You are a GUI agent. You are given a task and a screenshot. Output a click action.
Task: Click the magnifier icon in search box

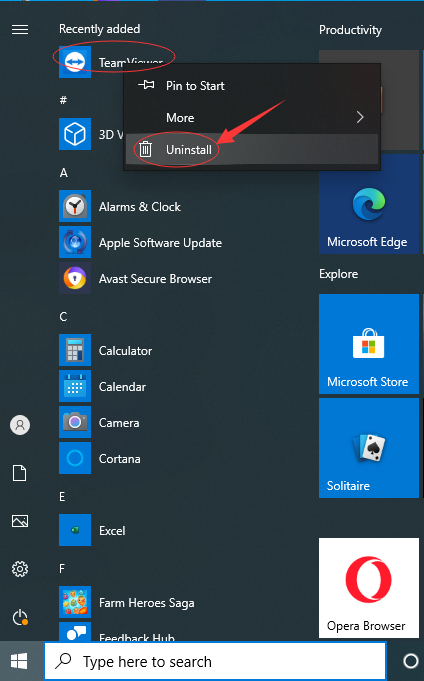[63, 661]
